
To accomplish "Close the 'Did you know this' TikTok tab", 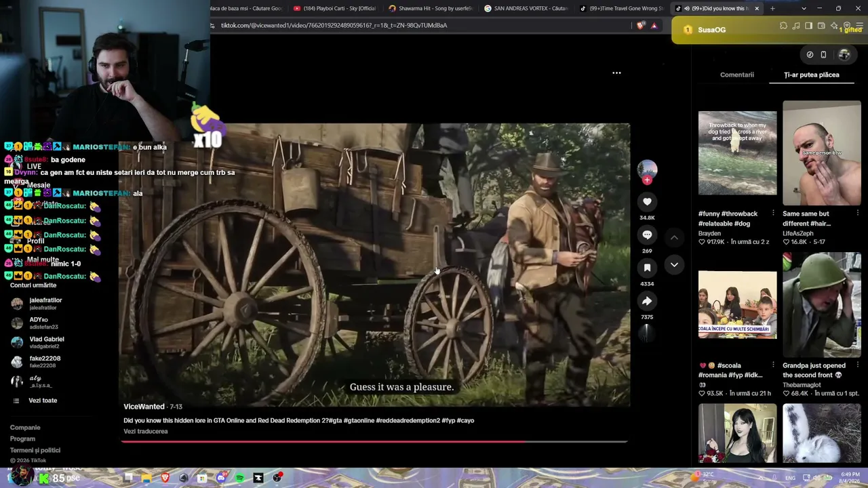I will click(x=757, y=9).
